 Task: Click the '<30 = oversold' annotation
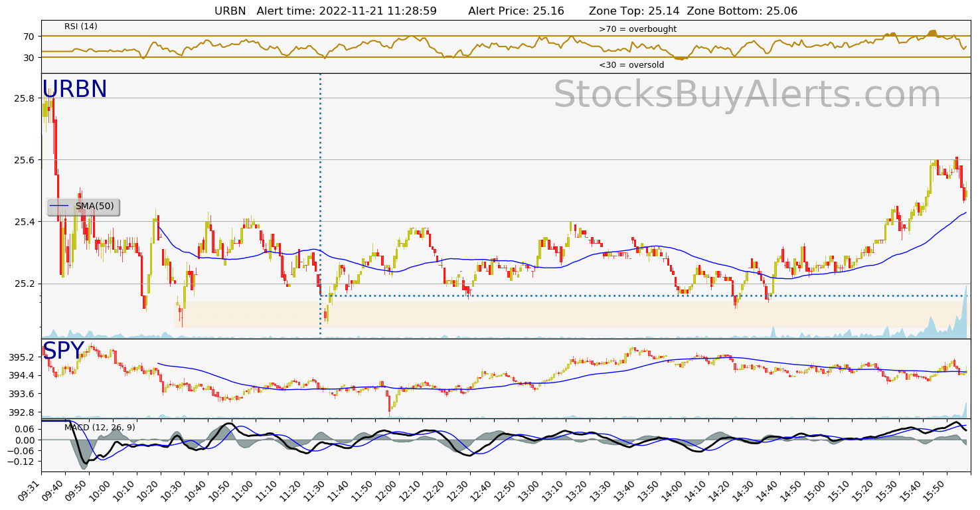tap(631, 65)
